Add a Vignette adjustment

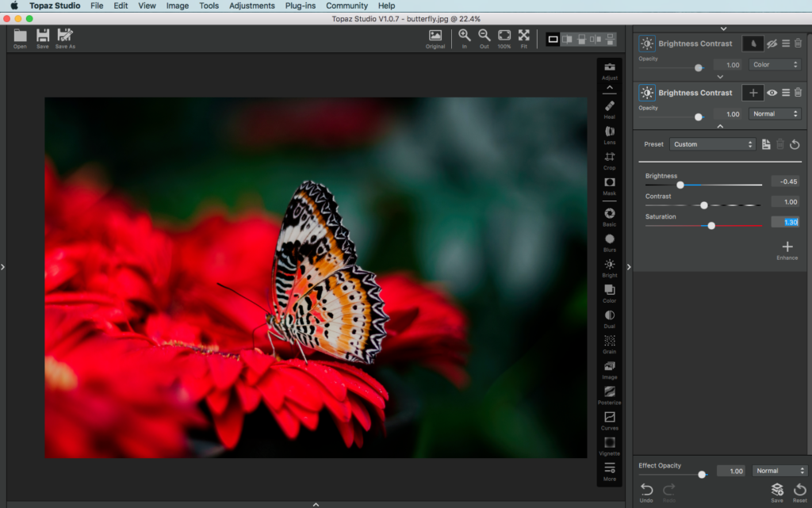(x=610, y=446)
